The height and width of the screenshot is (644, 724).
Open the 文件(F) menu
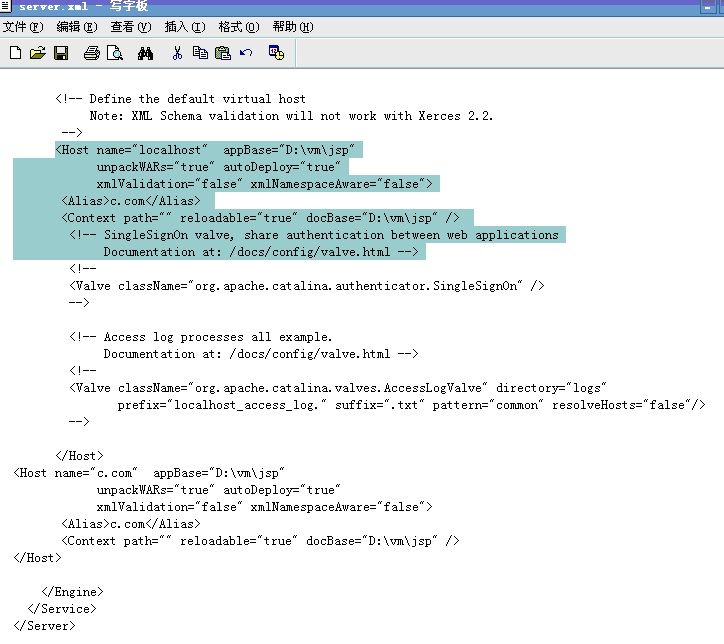pyautogui.click(x=23, y=27)
